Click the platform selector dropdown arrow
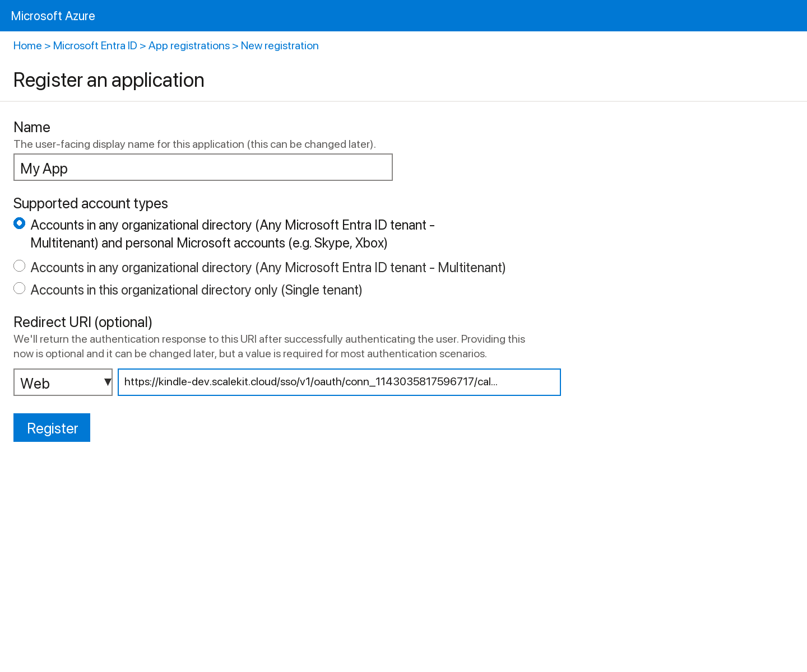The width and height of the screenshot is (807, 672). [x=107, y=381]
